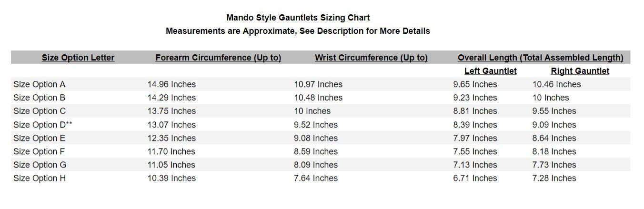The image size is (644, 209).
Task: Click the Overall Length (Total Assembled Length) header
Action: 540,58
